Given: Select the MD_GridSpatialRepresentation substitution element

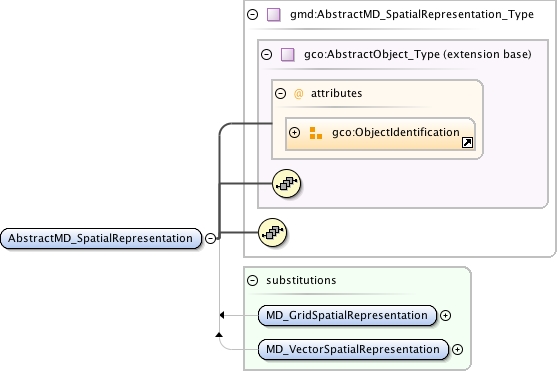Looking at the screenshot, I should (347, 315).
